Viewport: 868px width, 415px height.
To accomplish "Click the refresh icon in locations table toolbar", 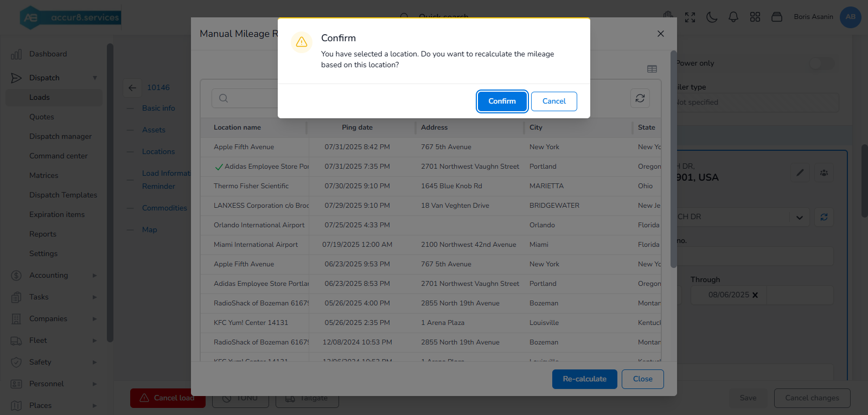I will pyautogui.click(x=640, y=98).
